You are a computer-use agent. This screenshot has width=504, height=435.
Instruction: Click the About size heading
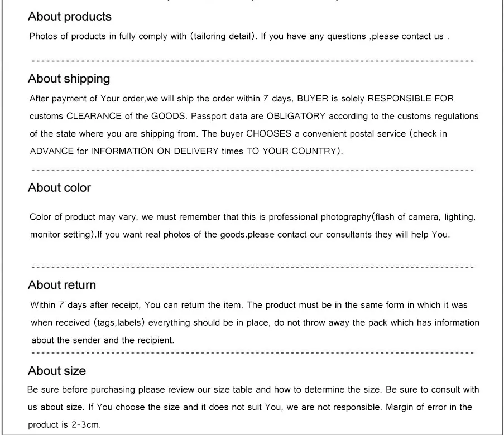click(x=57, y=371)
